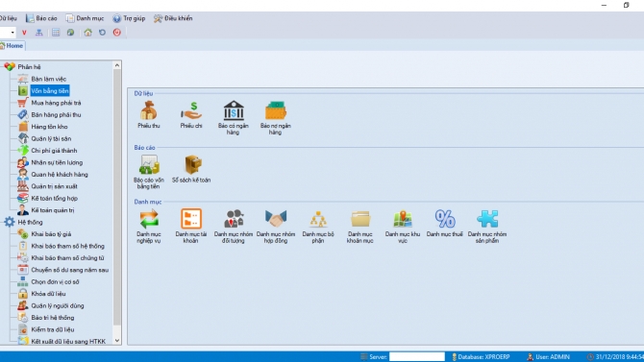Image resolution: width=644 pixels, height=362 pixels.
Task: Open Quản lý người dùng
Action: point(58,305)
